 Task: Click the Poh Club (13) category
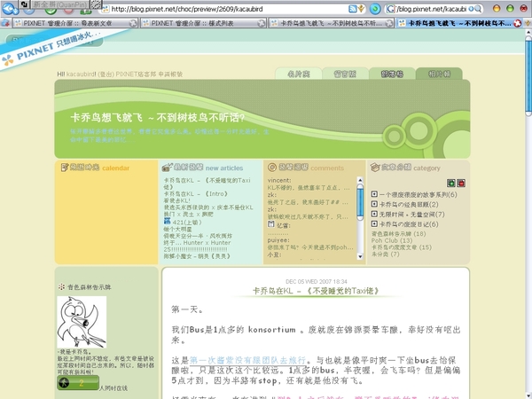(x=392, y=240)
